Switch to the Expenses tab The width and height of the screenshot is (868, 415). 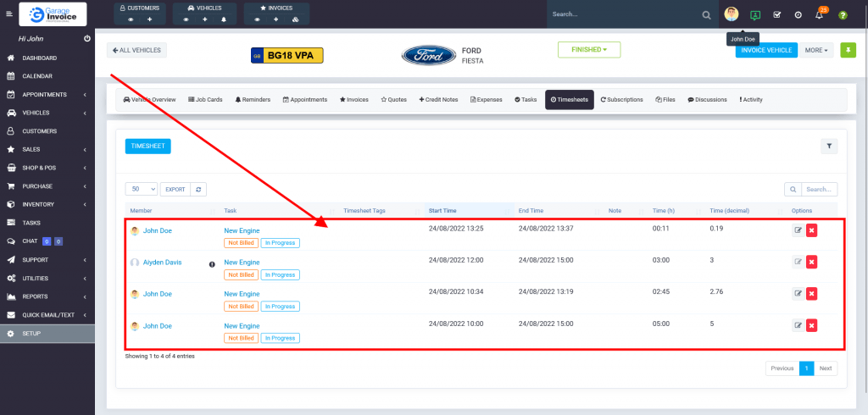coord(486,100)
